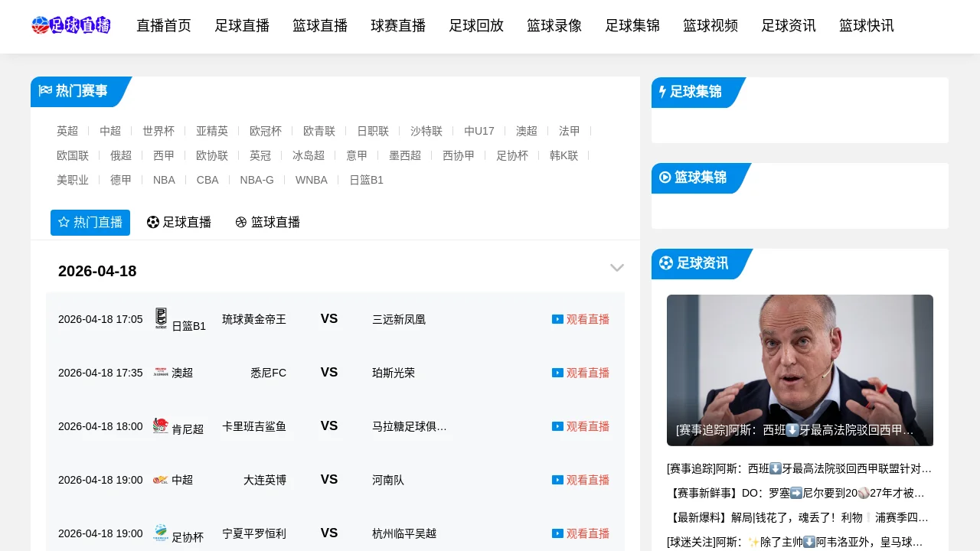Click play icon for 大连英博 match
This screenshot has width=980, height=551.
[557, 480]
